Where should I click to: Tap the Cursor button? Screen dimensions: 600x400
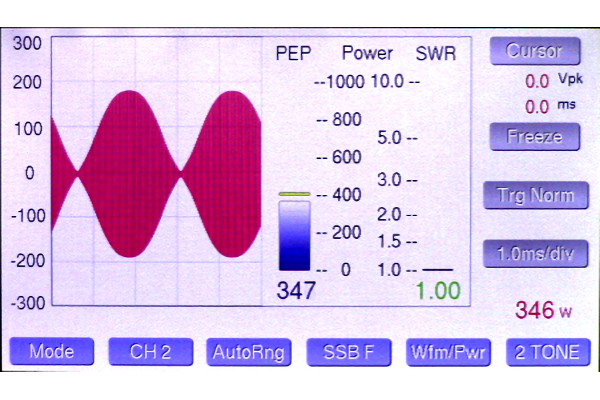(535, 51)
